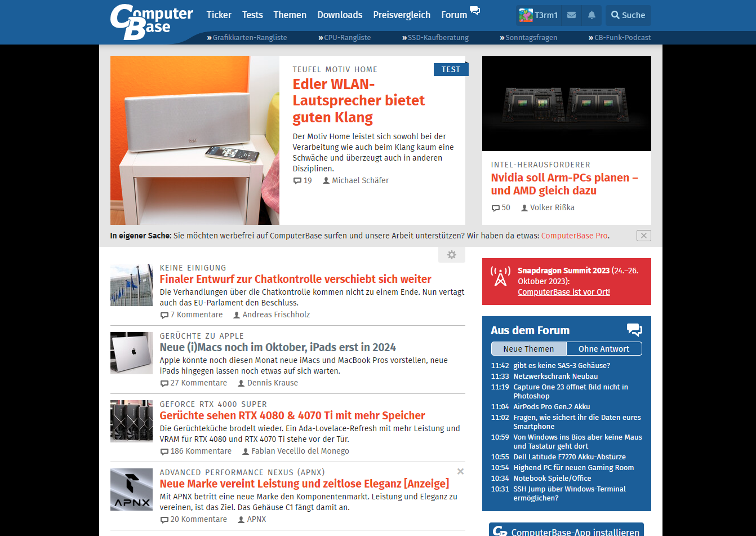Image resolution: width=756 pixels, height=536 pixels.
Task: Open the 'Aus dem Forum' heading
Action: pos(530,330)
